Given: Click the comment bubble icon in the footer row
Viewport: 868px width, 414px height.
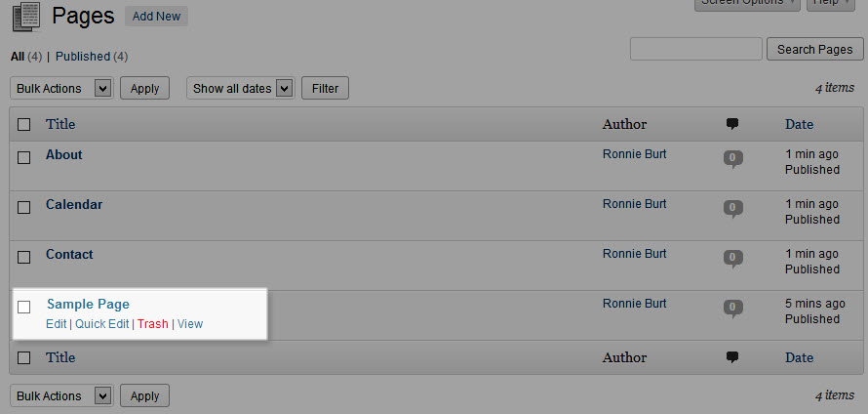Looking at the screenshot, I should click(732, 357).
